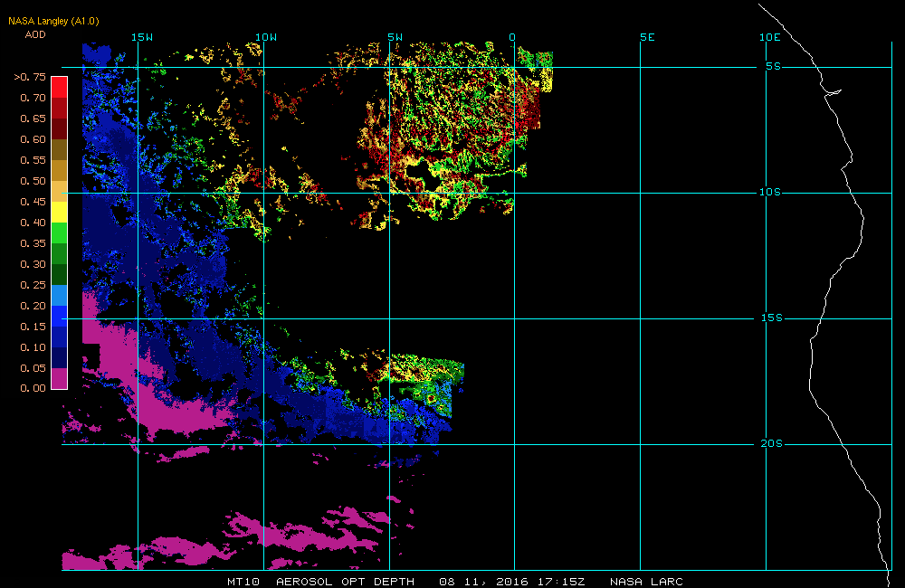Click the light blue 0.20 legend swatch
This screenshot has height=588, width=905.
(60, 295)
